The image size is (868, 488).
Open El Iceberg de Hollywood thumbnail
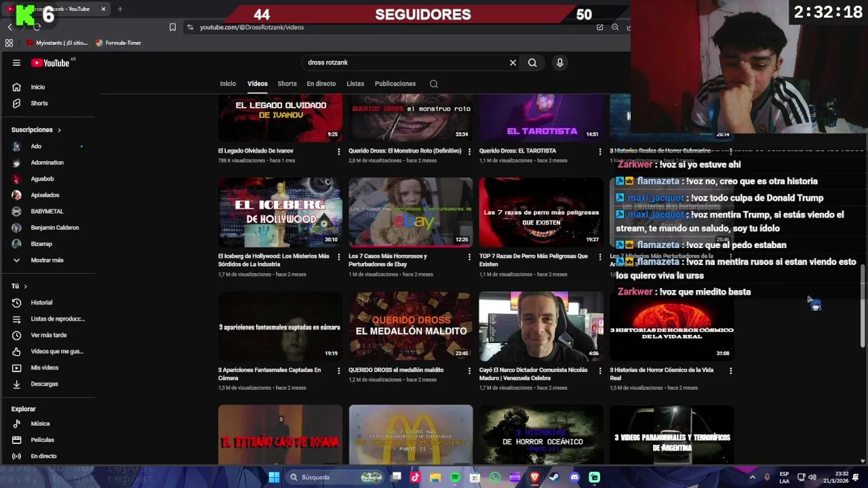tap(280, 212)
